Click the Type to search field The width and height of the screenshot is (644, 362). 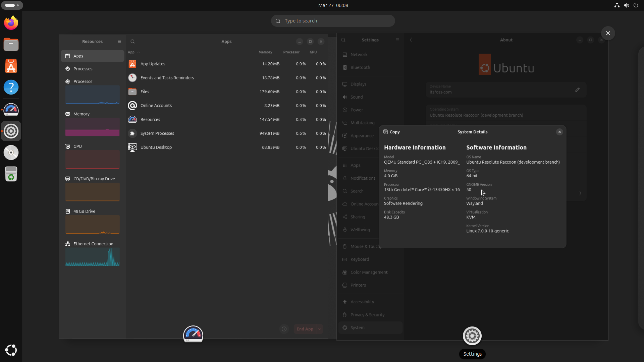click(333, 21)
